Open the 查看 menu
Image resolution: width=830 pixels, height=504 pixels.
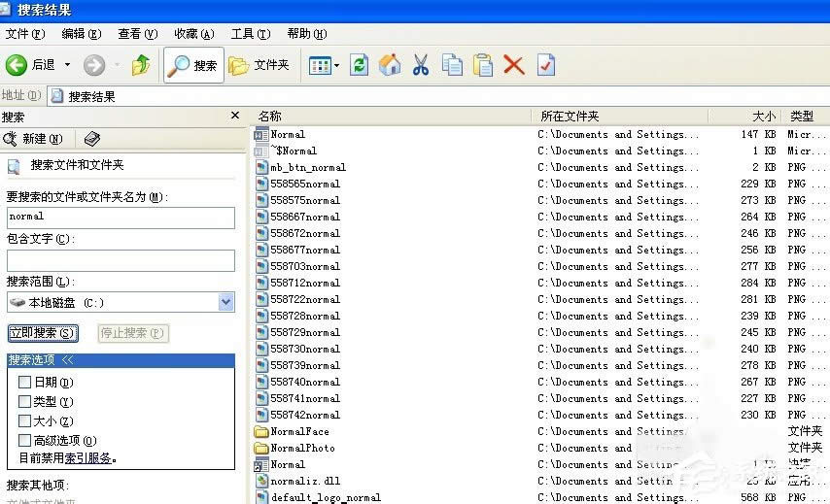click(x=136, y=34)
